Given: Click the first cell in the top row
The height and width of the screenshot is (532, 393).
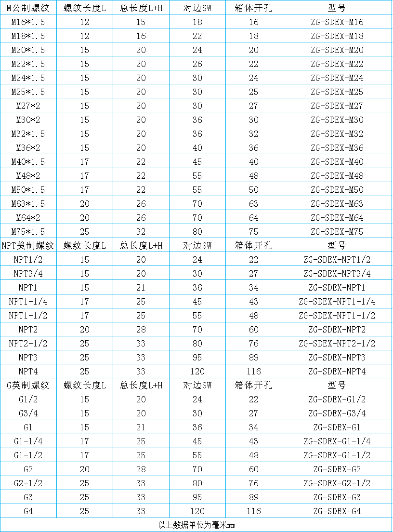Looking at the screenshot, I should pyautogui.click(x=28, y=7).
